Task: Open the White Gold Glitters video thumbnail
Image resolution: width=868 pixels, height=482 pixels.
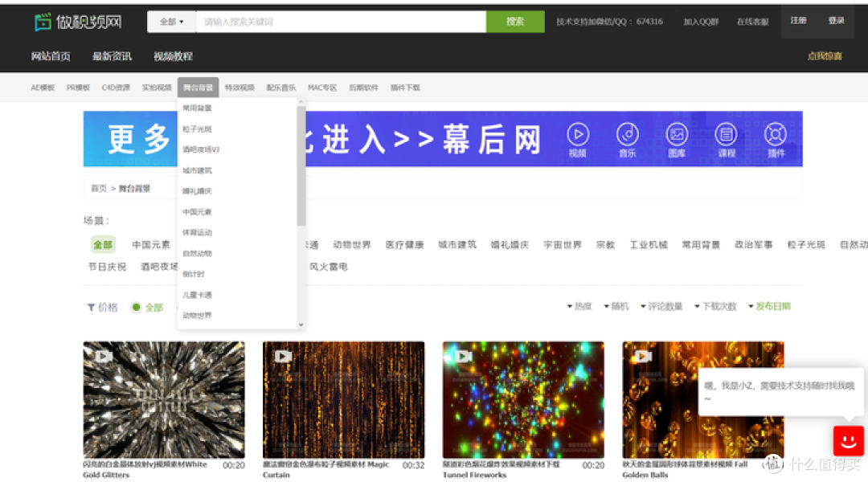Action: point(164,399)
